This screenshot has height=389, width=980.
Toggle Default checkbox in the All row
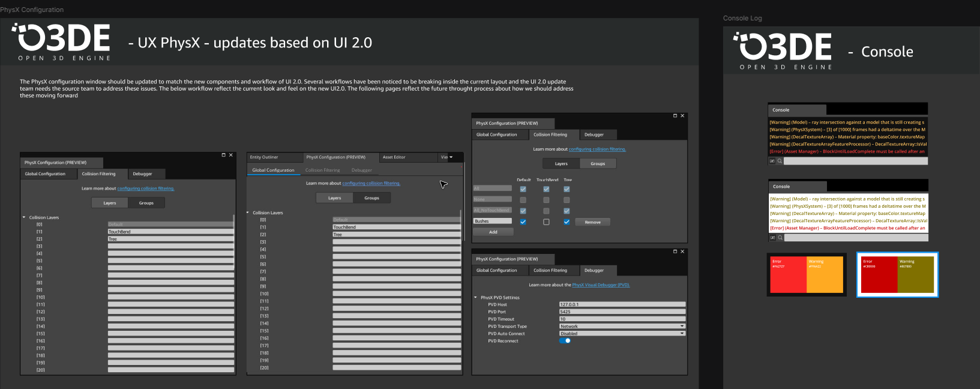tap(523, 189)
